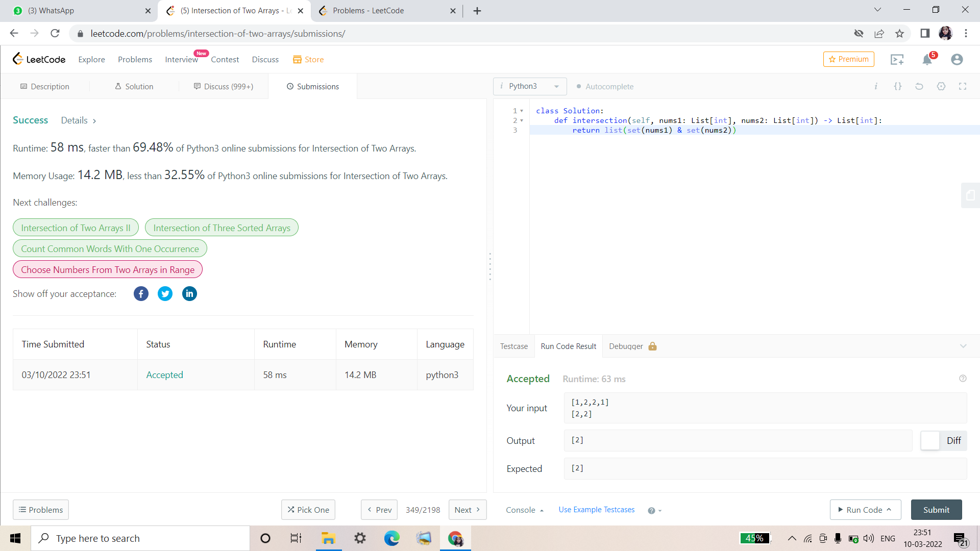Open File Explorer from taskbar

tap(328, 538)
